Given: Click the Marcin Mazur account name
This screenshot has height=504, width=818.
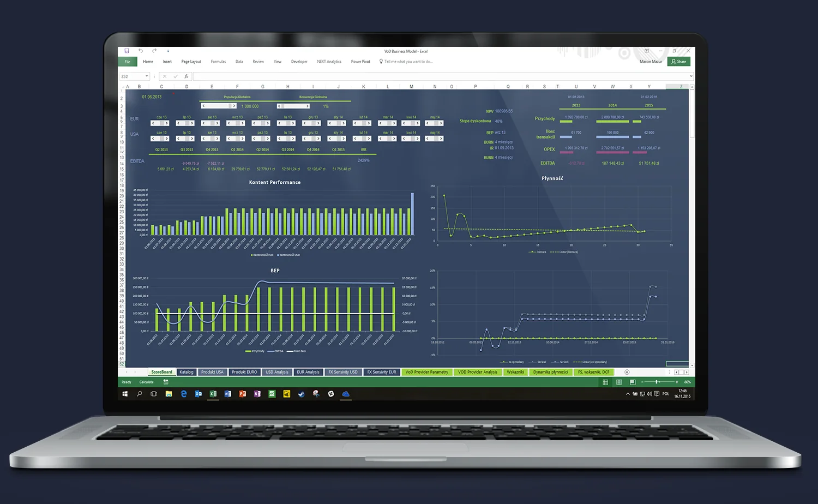Looking at the screenshot, I should coord(651,62).
